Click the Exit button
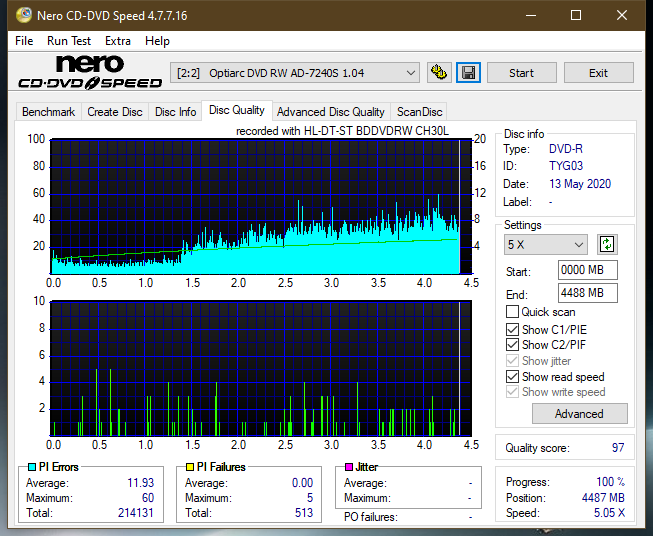 click(598, 73)
